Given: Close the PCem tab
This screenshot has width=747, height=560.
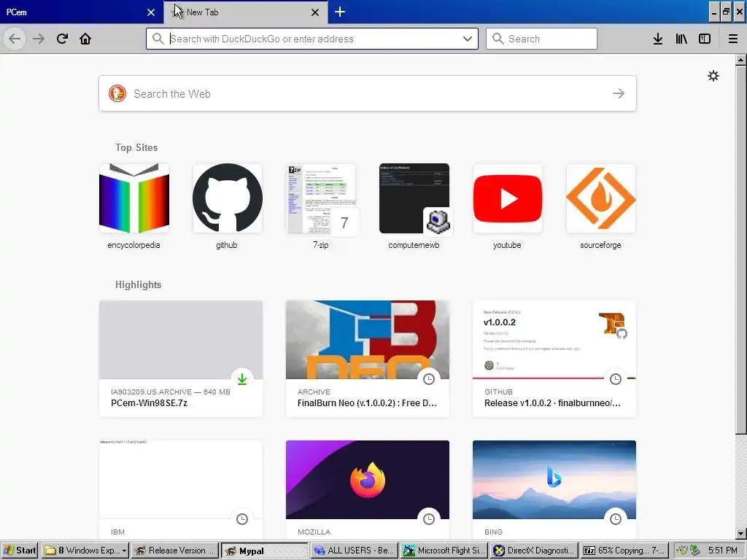Looking at the screenshot, I should coord(151,12).
